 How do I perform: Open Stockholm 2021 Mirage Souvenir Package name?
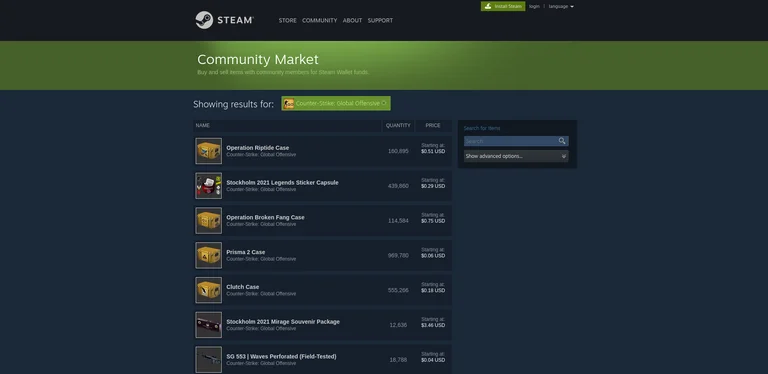coord(283,322)
